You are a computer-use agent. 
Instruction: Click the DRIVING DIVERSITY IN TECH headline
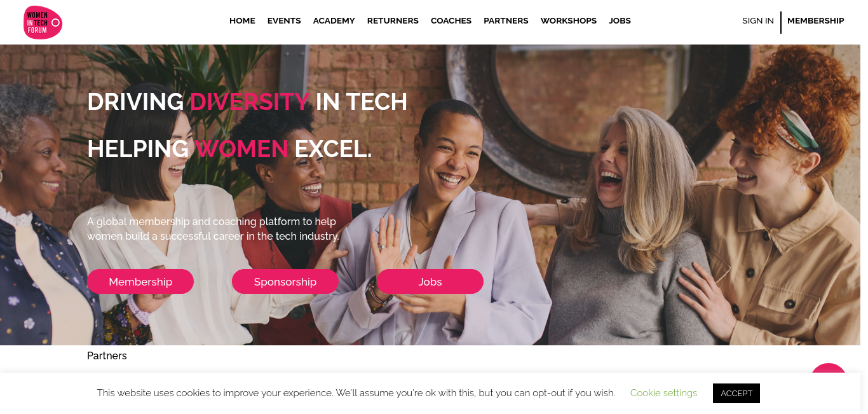coord(247,102)
